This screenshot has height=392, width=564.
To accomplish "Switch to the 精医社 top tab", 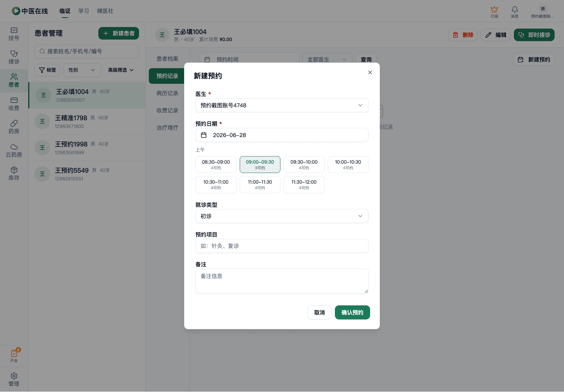I will pyautogui.click(x=105, y=11).
